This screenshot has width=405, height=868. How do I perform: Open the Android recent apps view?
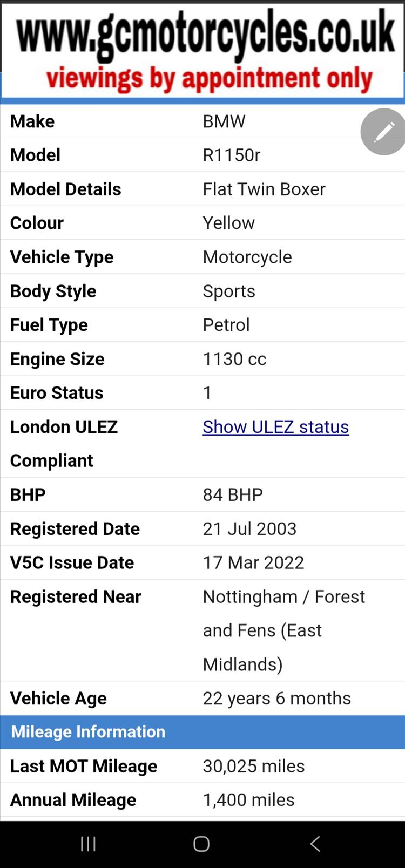click(88, 844)
